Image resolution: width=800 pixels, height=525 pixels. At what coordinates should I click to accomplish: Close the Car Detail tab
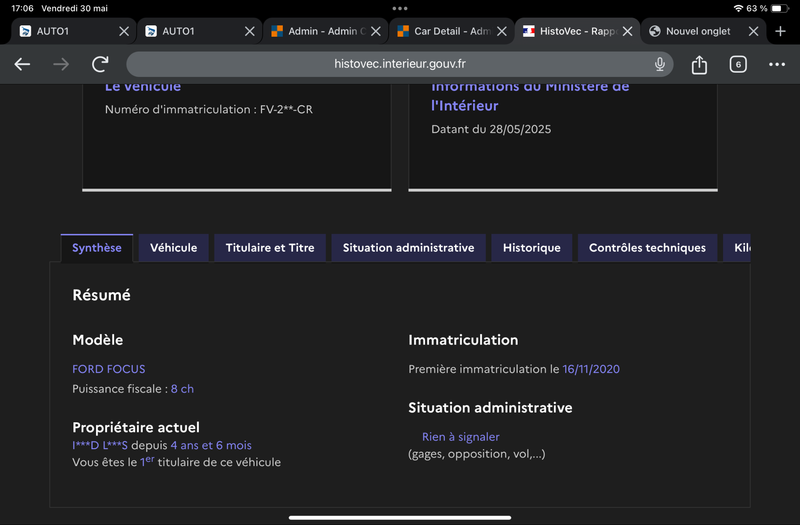[502, 31]
